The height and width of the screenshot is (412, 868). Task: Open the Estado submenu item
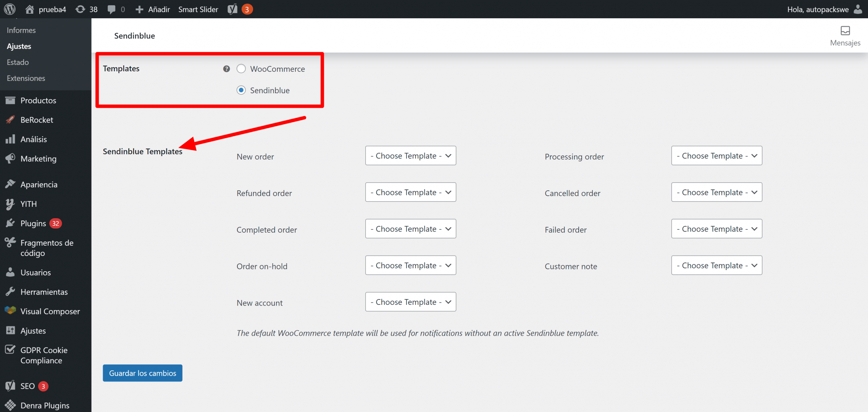(18, 62)
